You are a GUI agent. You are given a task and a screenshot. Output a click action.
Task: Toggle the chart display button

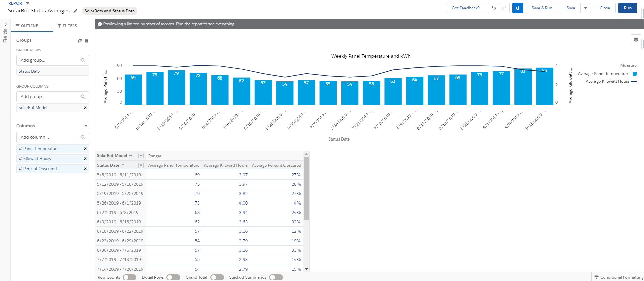518,8
